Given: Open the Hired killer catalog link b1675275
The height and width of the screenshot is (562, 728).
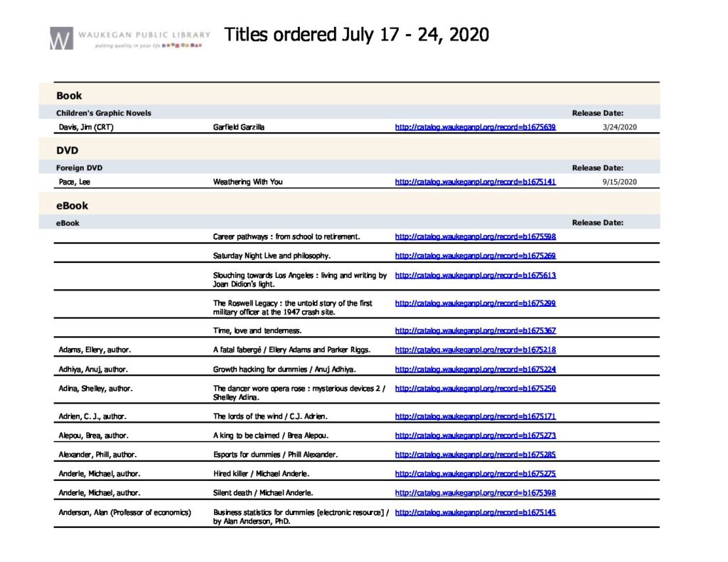Looking at the screenshot, I should pyautogui.click(x=475, y=474).
